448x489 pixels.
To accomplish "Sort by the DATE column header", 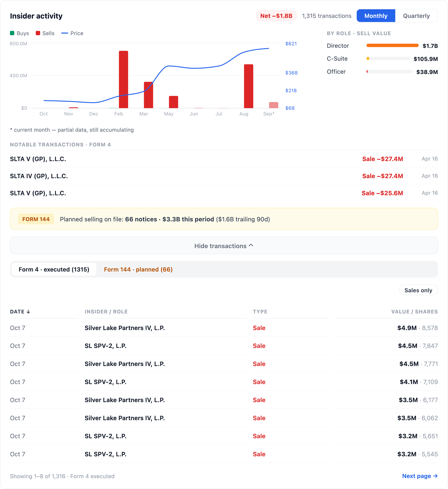I will (20, 312).
